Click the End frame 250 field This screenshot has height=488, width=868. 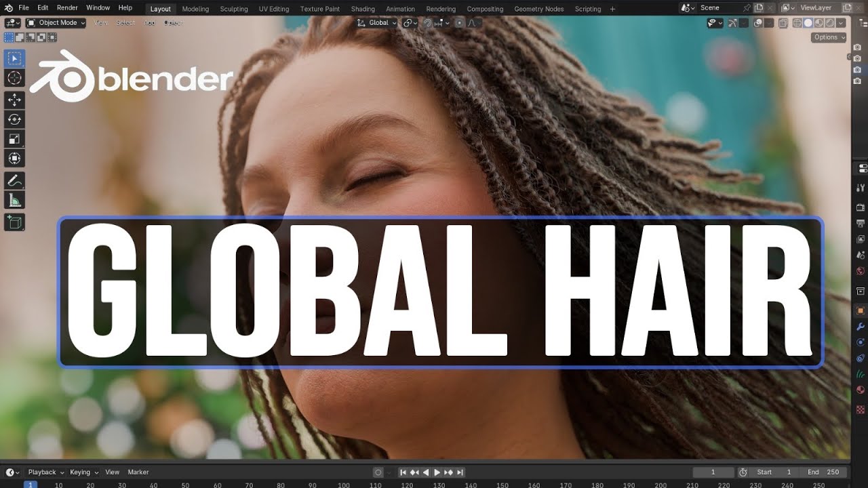(823, 472)
